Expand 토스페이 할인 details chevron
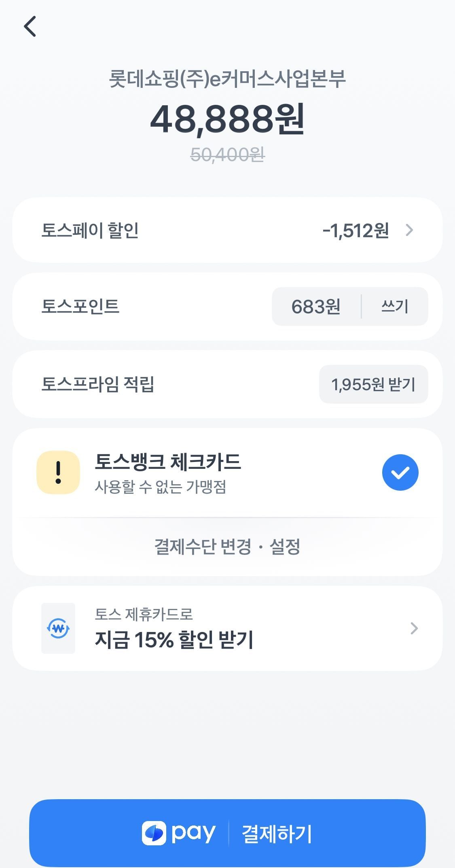 pos(409,230)
